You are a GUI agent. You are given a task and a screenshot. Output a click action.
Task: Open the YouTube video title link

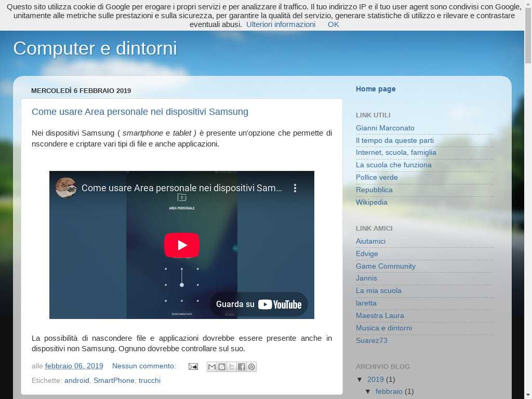(181, 188)
